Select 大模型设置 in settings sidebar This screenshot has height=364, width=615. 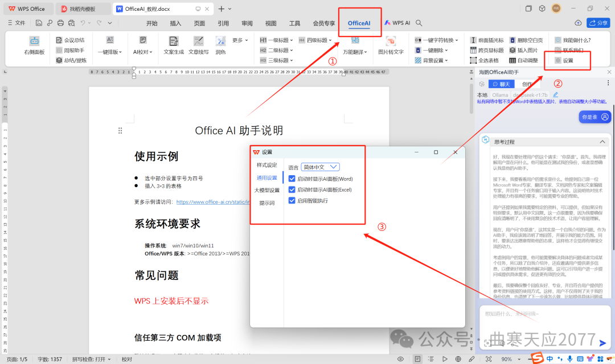coord(266,190)
